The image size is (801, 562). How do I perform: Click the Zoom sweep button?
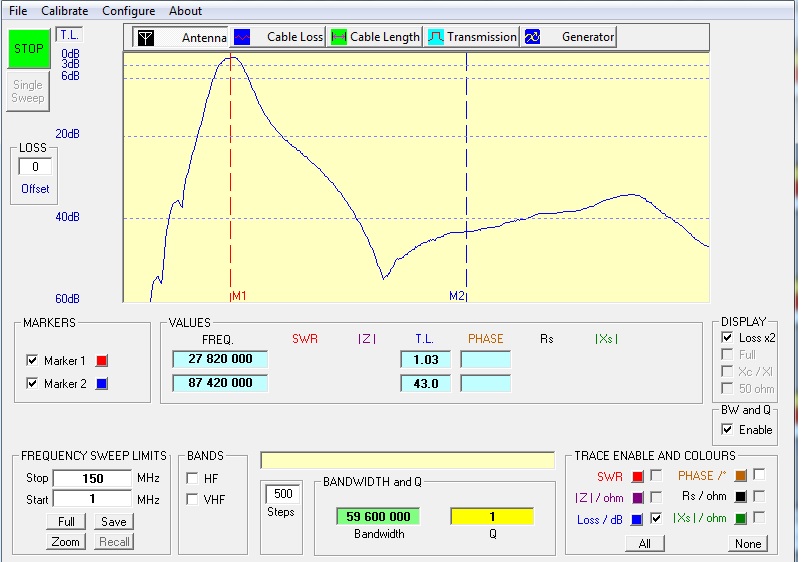pyautogui.click(x=65, y=541)
